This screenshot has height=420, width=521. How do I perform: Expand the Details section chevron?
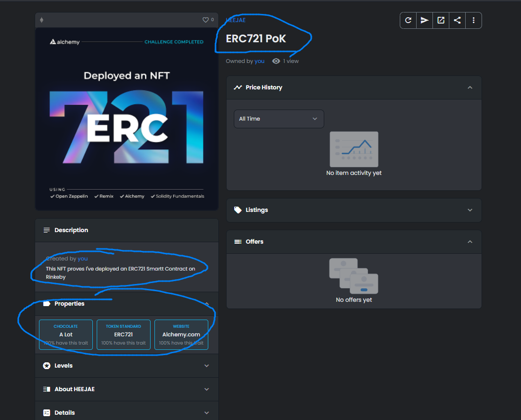[x=207, y=413]
